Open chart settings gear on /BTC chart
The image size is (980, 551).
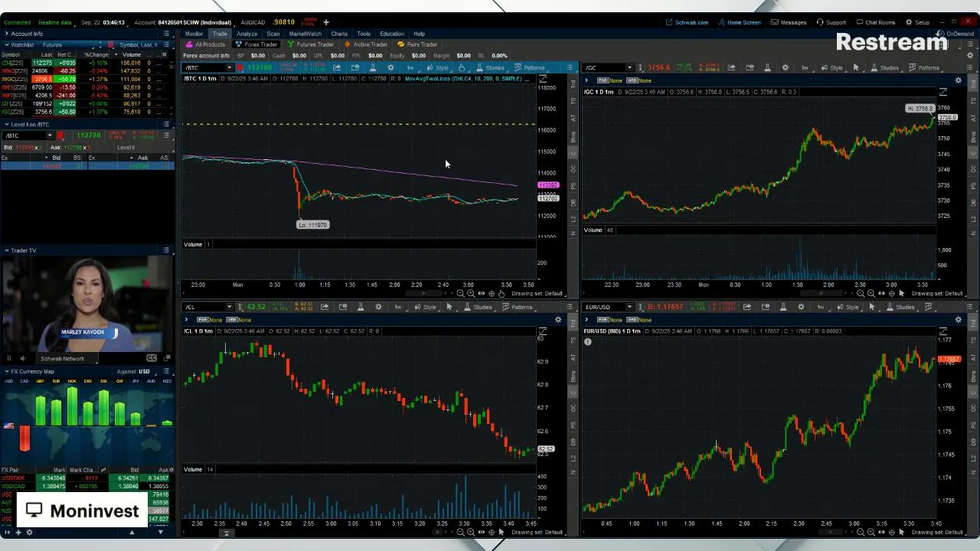click(390, 67)
